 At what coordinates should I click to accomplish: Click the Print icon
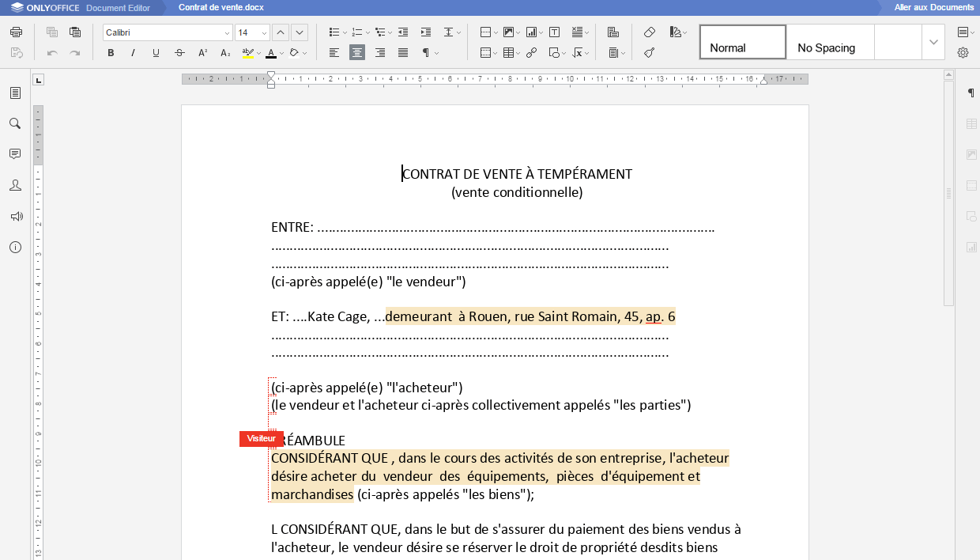click(16, 32)
